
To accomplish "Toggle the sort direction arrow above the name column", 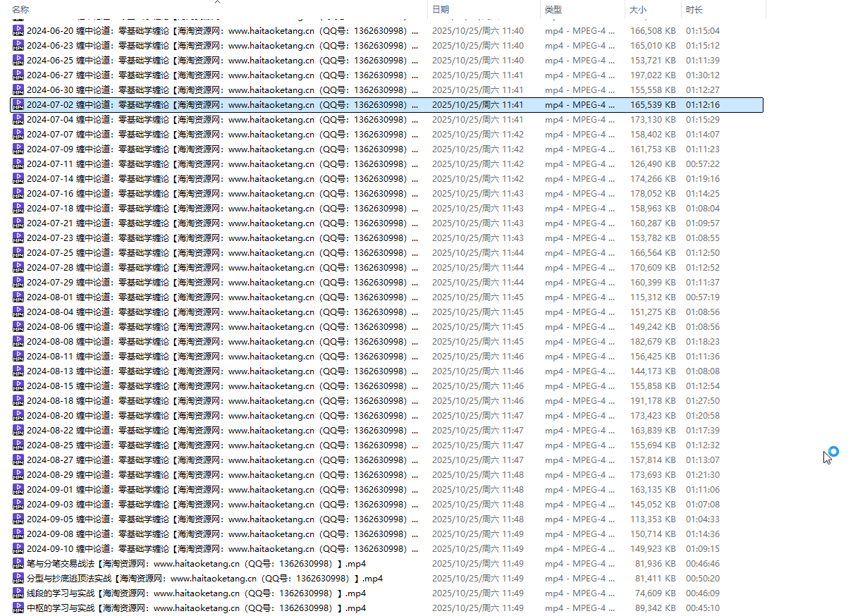I will click(217, 2).
